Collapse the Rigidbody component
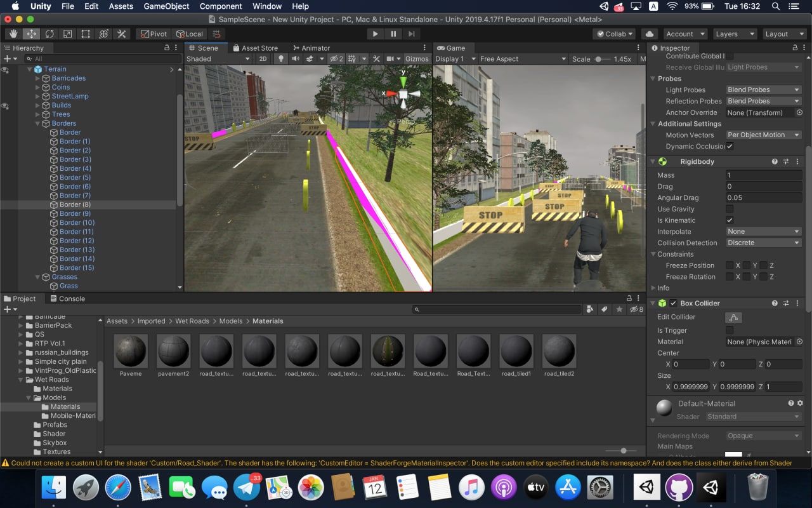Image resolution: width=812 pixels, height=508 pixels. pos(653,162)
